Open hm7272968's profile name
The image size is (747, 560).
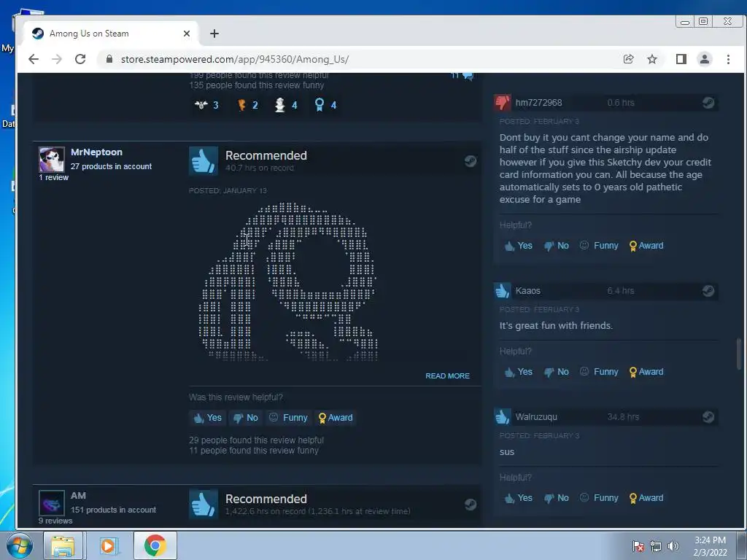click(x=538, y=102)
